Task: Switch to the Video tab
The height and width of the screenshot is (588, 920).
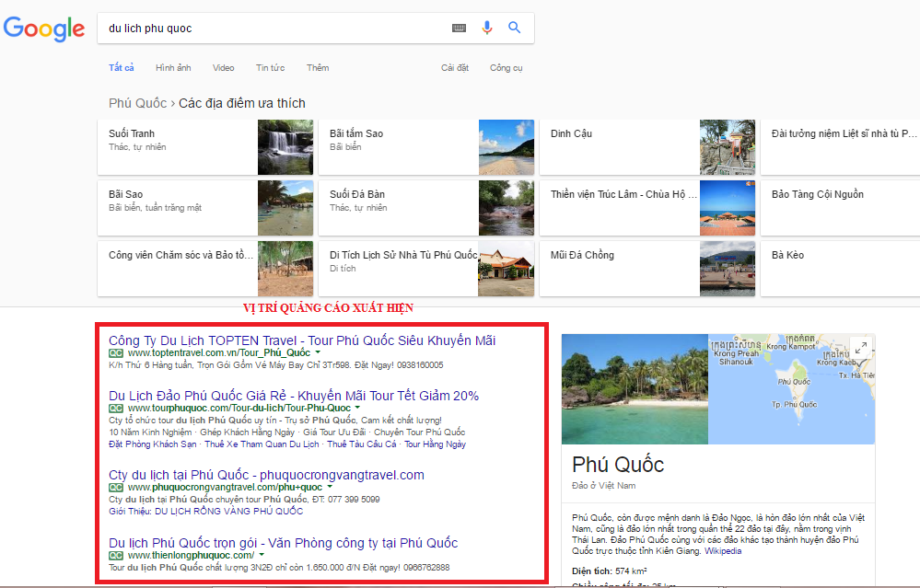Action: pos(223,67)
